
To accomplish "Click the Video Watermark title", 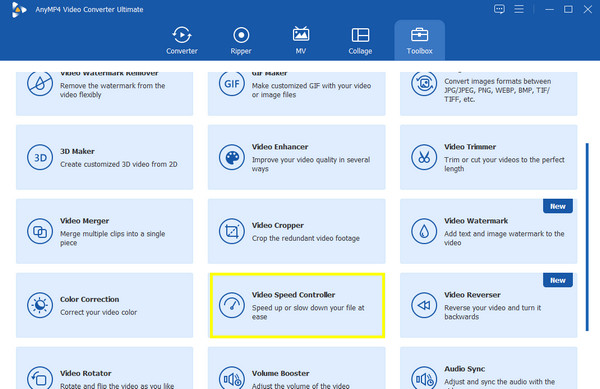I will 476,221.
